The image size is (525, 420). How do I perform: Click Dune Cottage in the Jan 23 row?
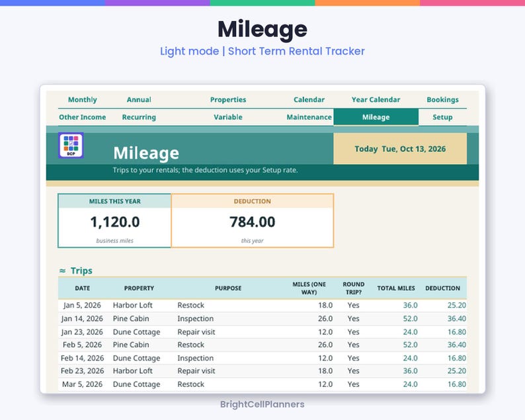coord(137,332)
